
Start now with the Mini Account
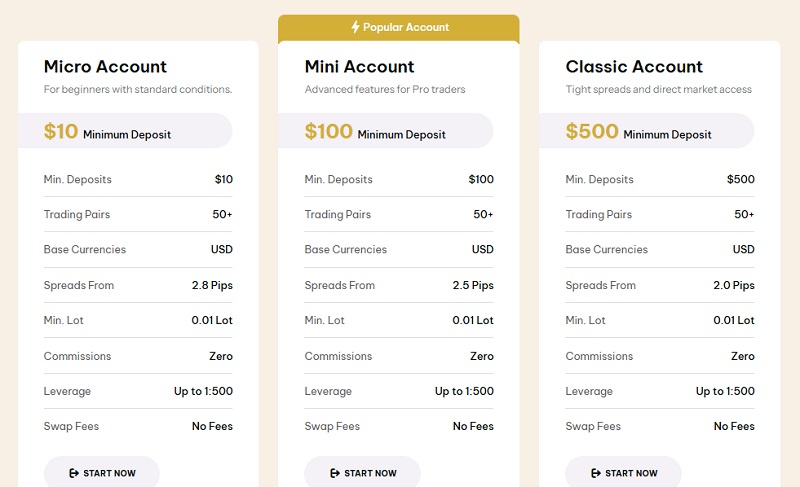(363, 473)
